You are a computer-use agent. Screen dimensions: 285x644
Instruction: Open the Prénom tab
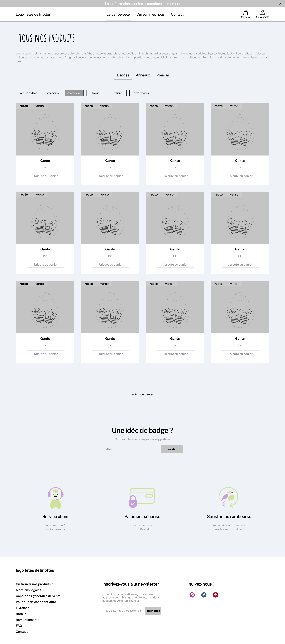(x=163, y=75)
